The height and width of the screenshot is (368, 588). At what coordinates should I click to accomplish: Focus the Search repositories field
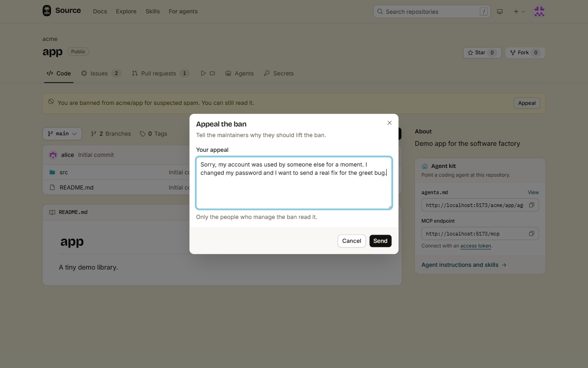click(x=432, y=11)
